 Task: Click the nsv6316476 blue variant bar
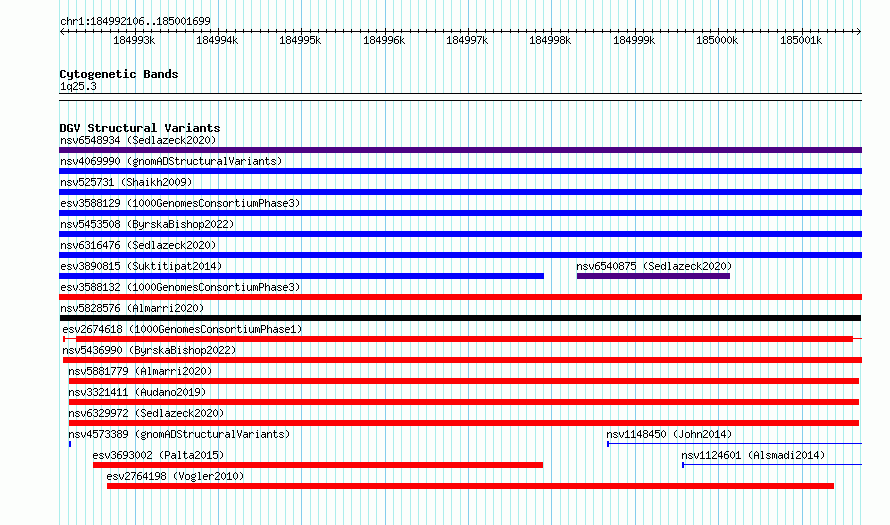coord(460,255)
